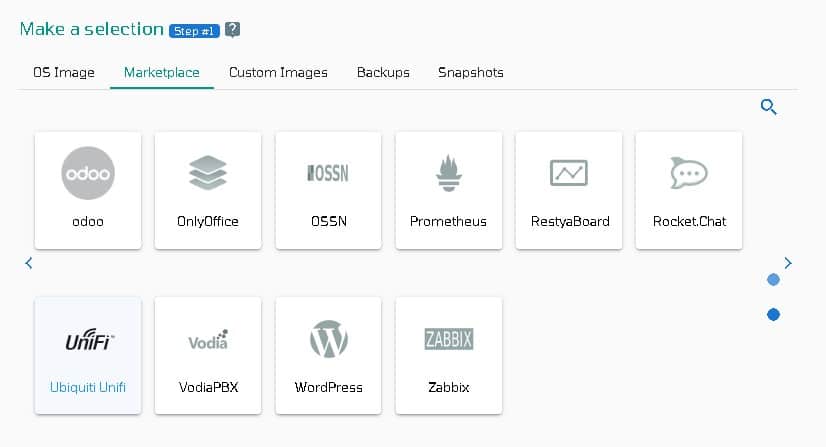Select the second darker pagination dot
The width and height of the screenshot is (826, 447).
click(773, 314)
